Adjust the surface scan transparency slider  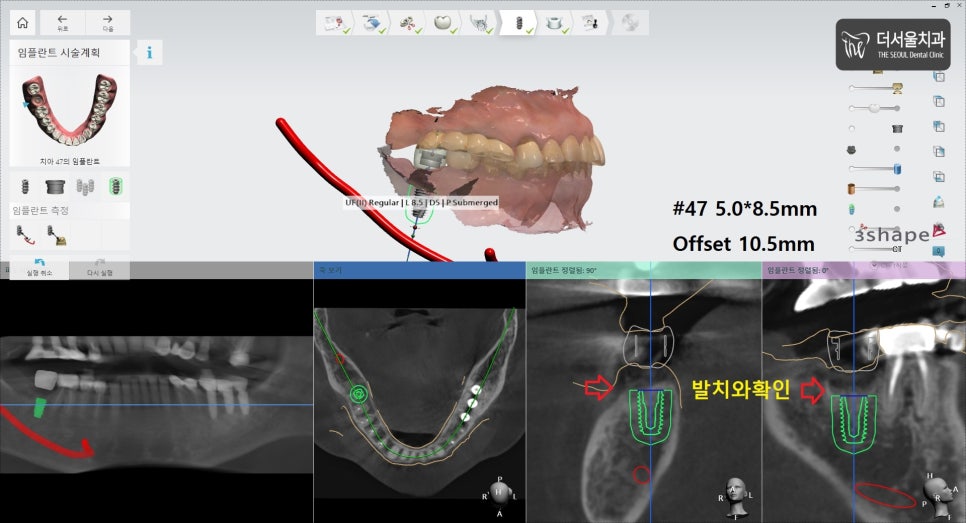[875, 89]
